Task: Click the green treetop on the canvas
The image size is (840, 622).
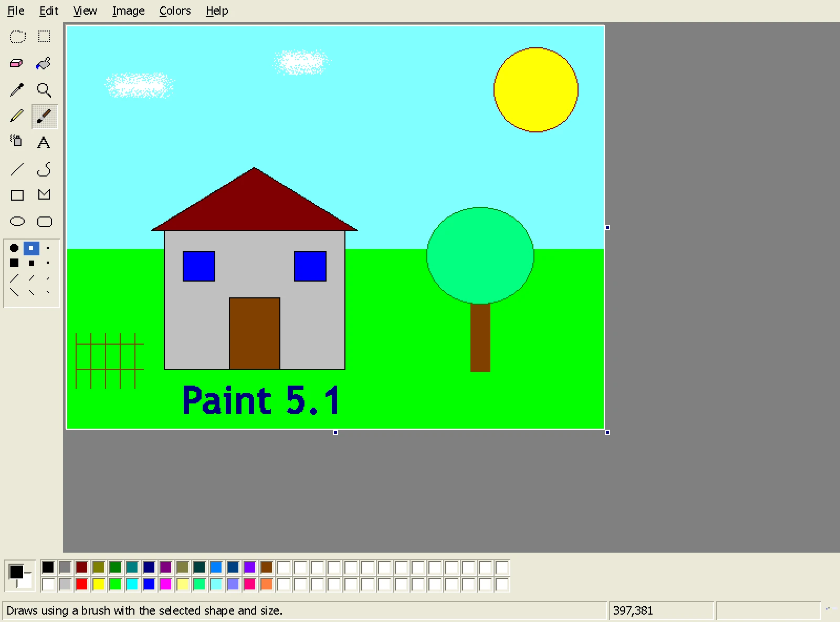Action: [480, 255]
